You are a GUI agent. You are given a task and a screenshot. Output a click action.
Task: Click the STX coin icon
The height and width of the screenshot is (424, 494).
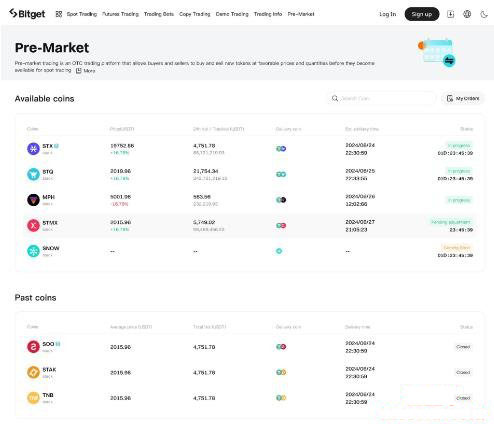(33, 149)
